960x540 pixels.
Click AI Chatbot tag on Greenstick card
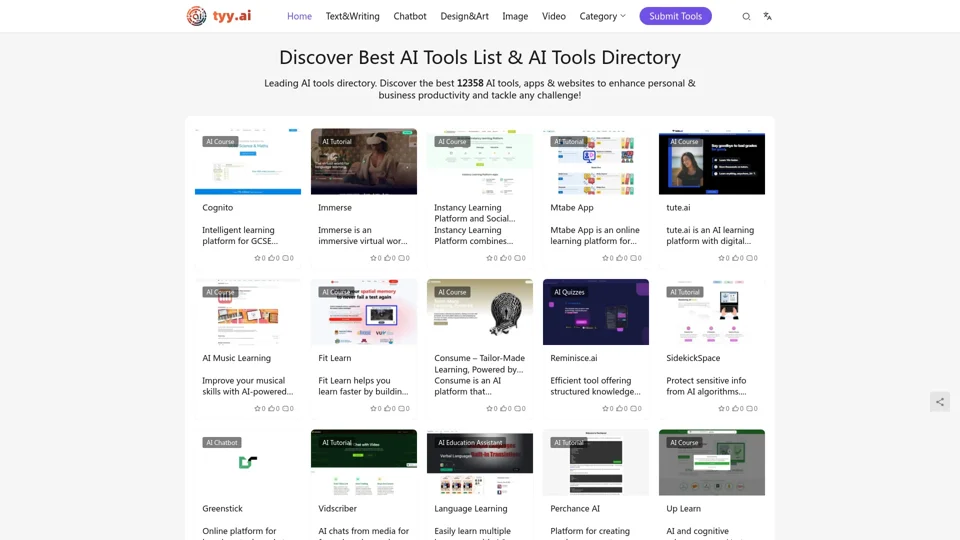pos(222,443)
